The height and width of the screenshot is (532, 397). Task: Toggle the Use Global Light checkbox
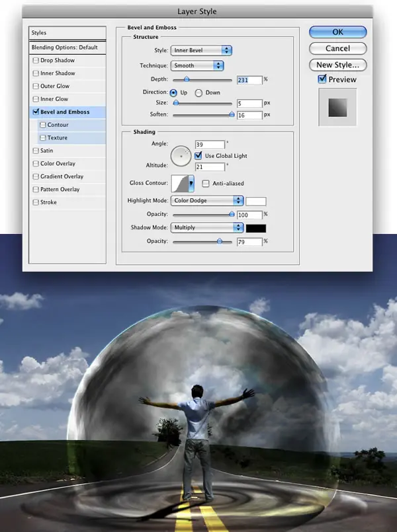coord(198,155)
